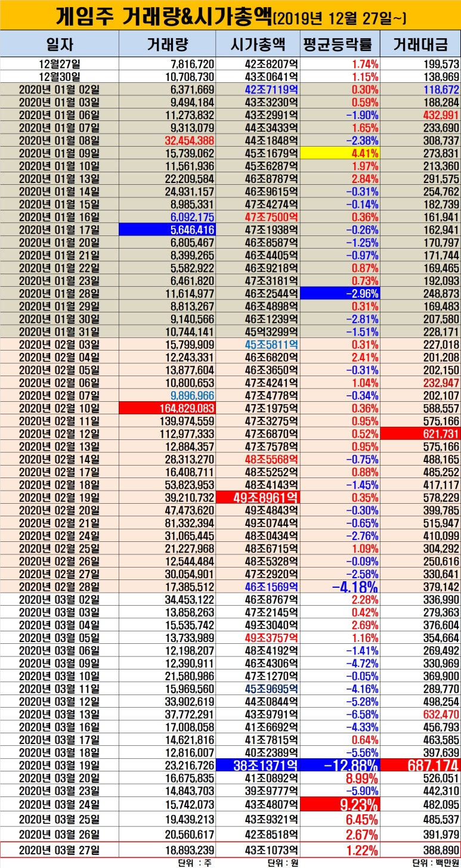
Task: Click the 평균등락률 column header
Action: [x=340, y=45]
